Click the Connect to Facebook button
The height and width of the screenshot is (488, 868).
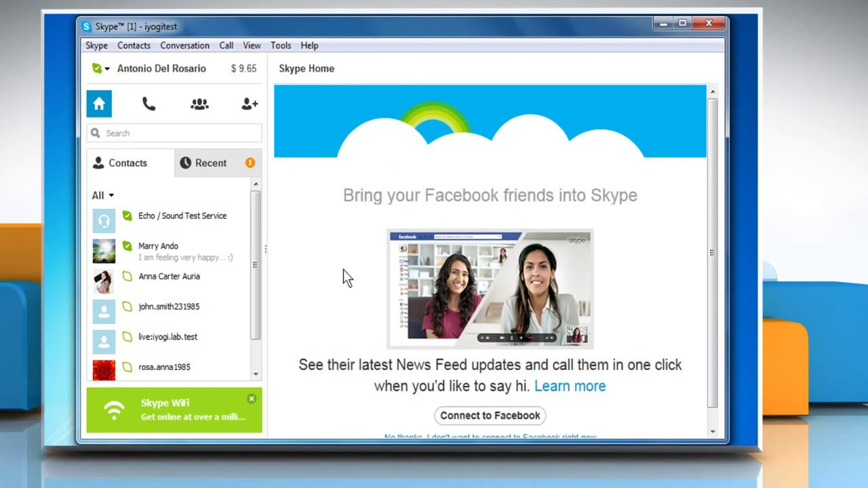click(x=490, y=415)
